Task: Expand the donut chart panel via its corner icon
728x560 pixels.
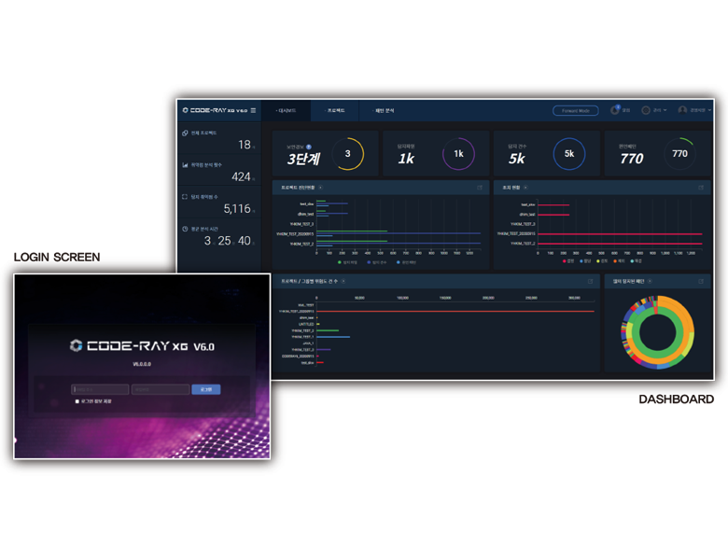Action: point(701,281)
